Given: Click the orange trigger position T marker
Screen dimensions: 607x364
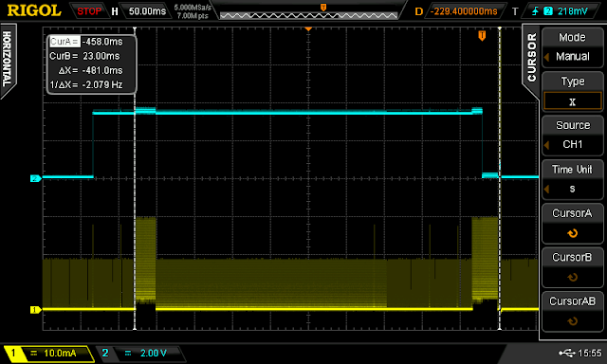Looking at the screenshot, I should [482, 36].
